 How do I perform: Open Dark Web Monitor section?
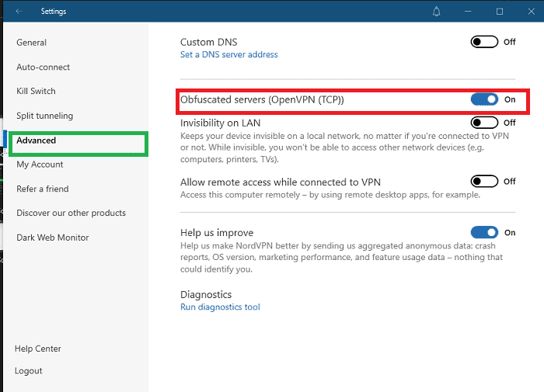pos(53,238)
